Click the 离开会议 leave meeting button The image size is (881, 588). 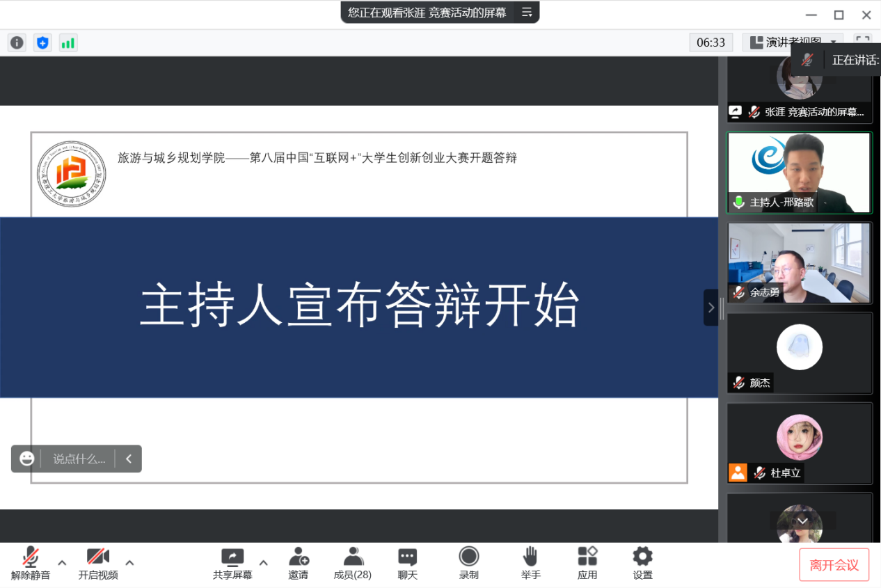834,565
